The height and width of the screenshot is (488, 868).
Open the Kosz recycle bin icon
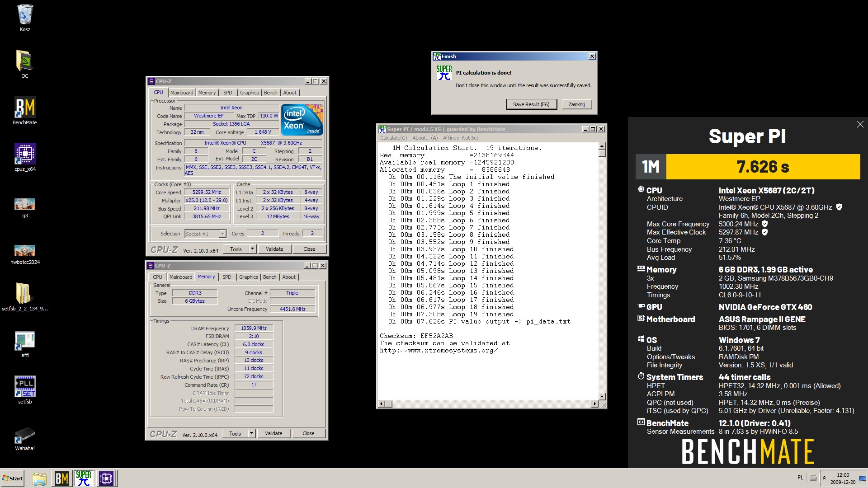click(25, 18)
